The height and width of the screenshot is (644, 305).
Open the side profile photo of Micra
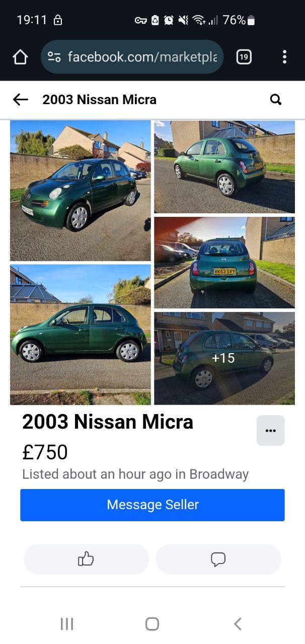click(81, 335)
